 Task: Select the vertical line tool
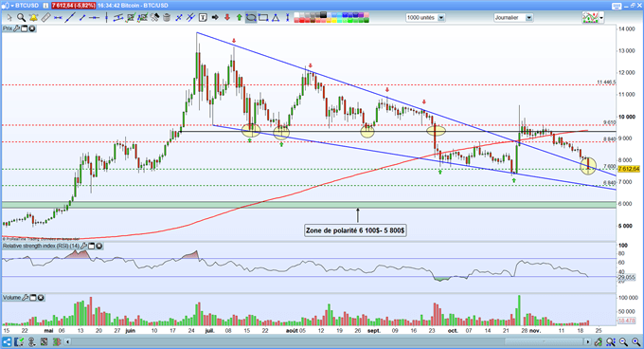pyautogui.click(x=106, y=18)
